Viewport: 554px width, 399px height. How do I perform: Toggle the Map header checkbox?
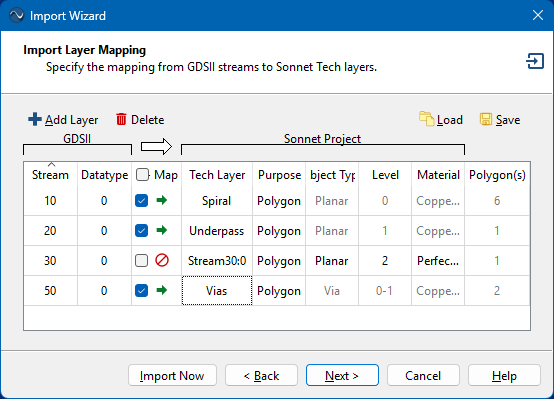coord(142,175)
